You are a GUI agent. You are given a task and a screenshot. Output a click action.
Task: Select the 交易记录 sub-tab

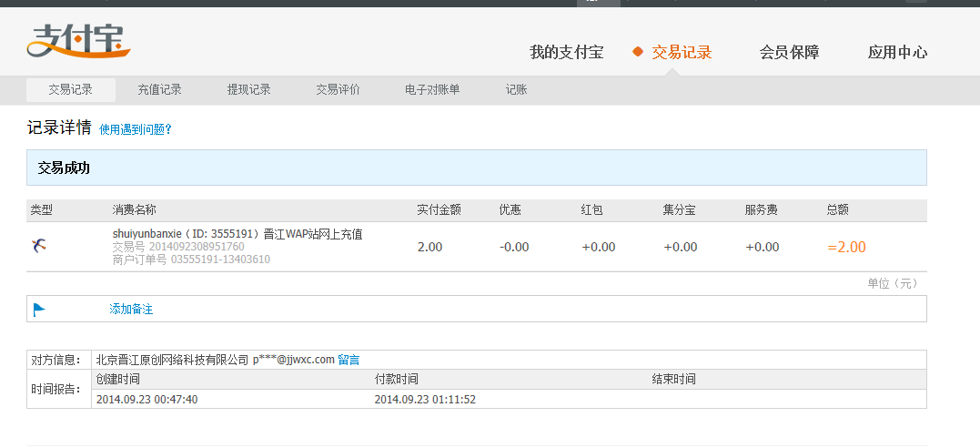tap(71, 90)
